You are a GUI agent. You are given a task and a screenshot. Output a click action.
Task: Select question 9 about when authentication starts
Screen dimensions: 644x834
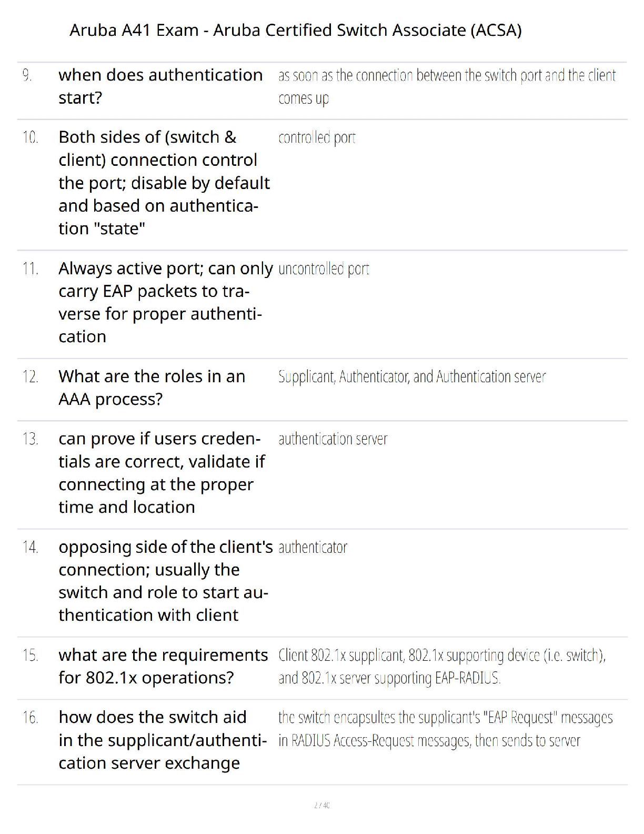tap(160, 86)
